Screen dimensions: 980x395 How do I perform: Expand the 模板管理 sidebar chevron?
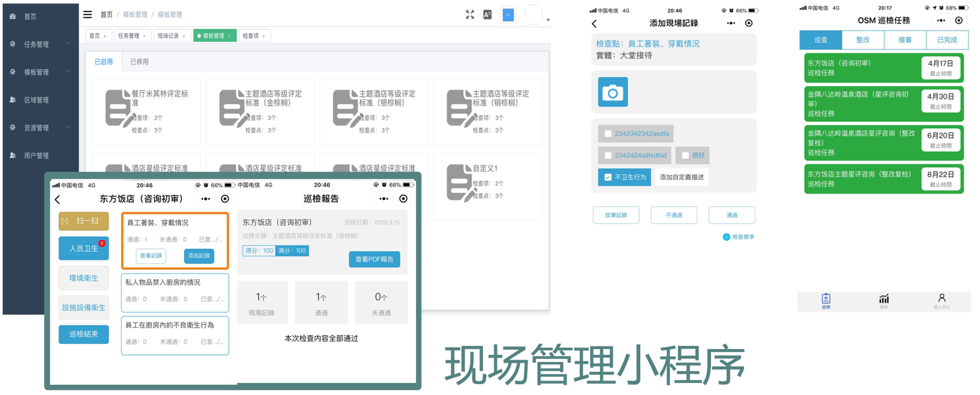67,71
